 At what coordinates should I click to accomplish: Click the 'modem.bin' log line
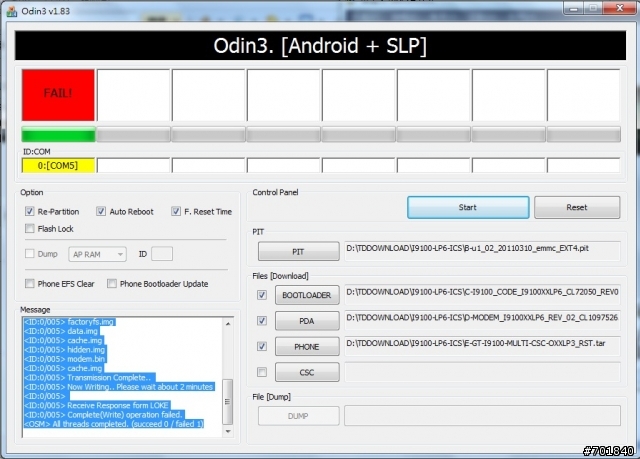[x=65, y=359]
